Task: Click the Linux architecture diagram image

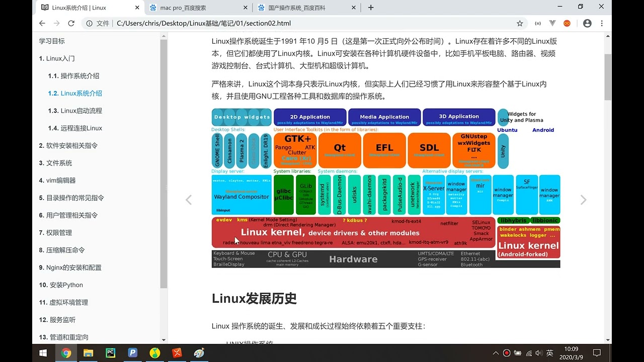Action: pyautogui.click(x=386, y=188)
